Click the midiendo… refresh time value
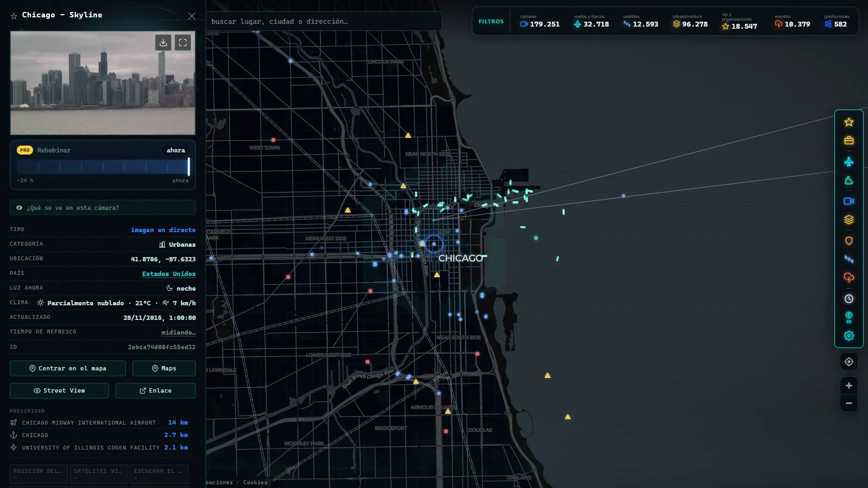 pos(178,332)
